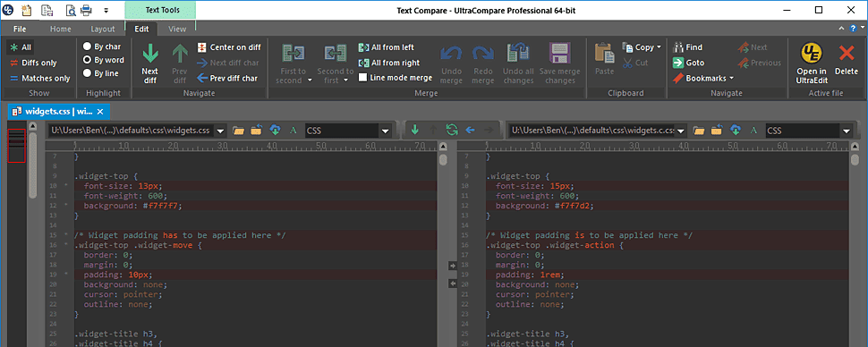Select By char highlight option
Viewport: 868px width, 347px height.
(x=102, y=47)
